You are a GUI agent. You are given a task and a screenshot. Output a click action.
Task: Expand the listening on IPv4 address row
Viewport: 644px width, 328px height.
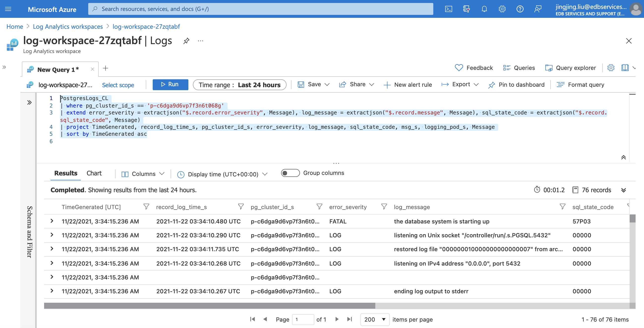tap(52, 263)
